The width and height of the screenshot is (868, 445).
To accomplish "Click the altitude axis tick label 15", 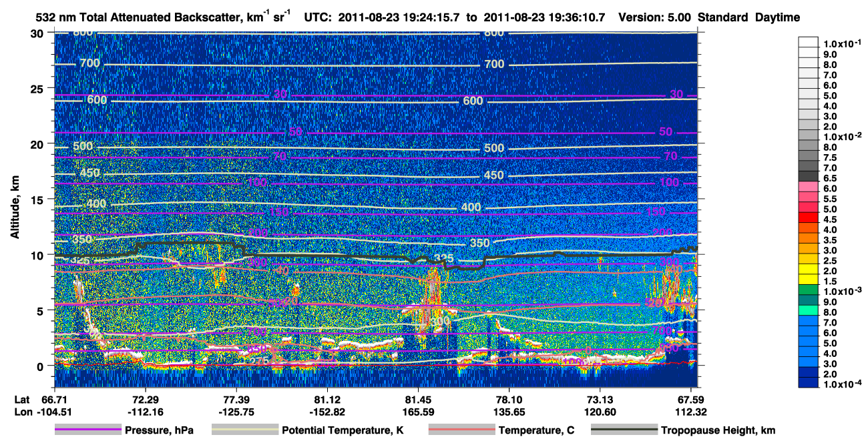I will tap(39, 199).
